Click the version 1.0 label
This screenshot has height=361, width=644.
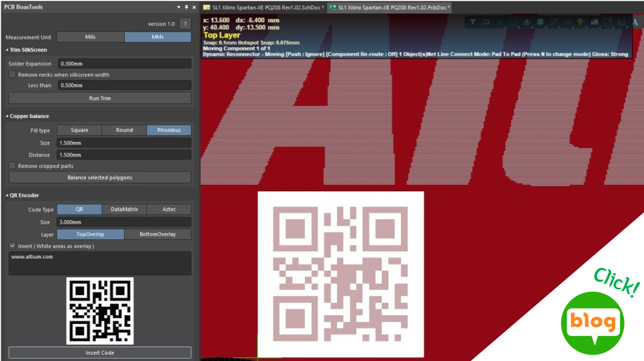(161, 24)
